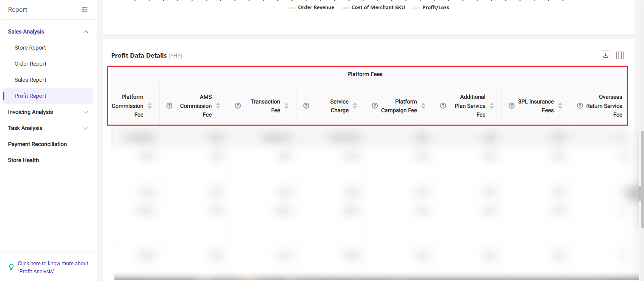The image size is (644, 281).
Task: Click the vertical page scrollbar
Action: [642, 179]
